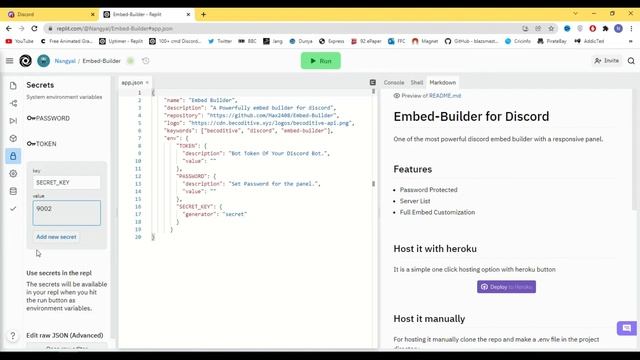Image resolution: width=640 pixels, height=360 pixels.
Task: Open the Database sidebar icon
Action: (x=13, y=191)
